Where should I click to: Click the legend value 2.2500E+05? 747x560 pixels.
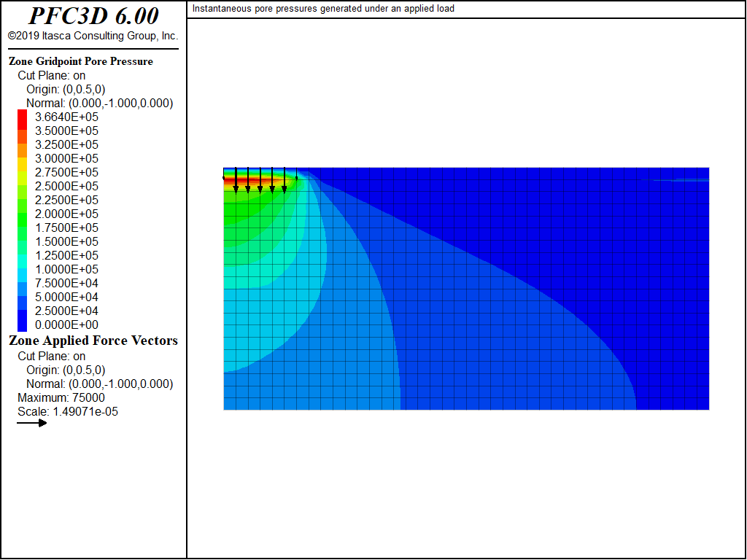coord(66,200)
